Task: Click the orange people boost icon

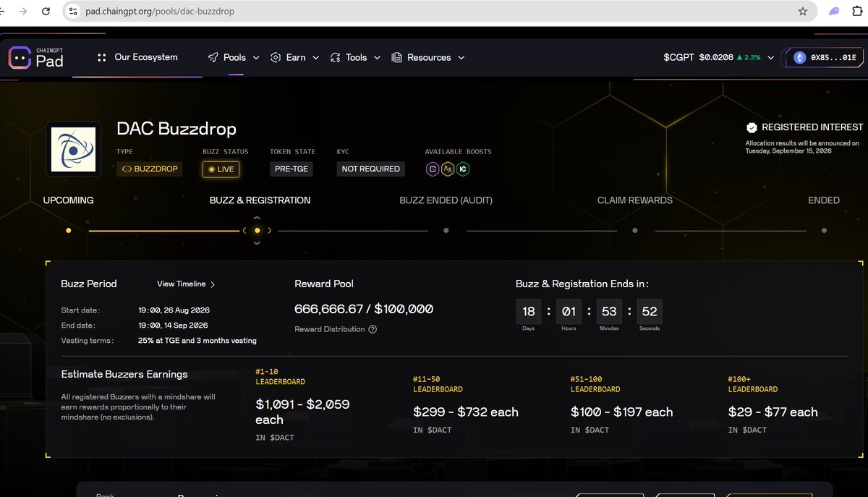Action: coord(448,169)
